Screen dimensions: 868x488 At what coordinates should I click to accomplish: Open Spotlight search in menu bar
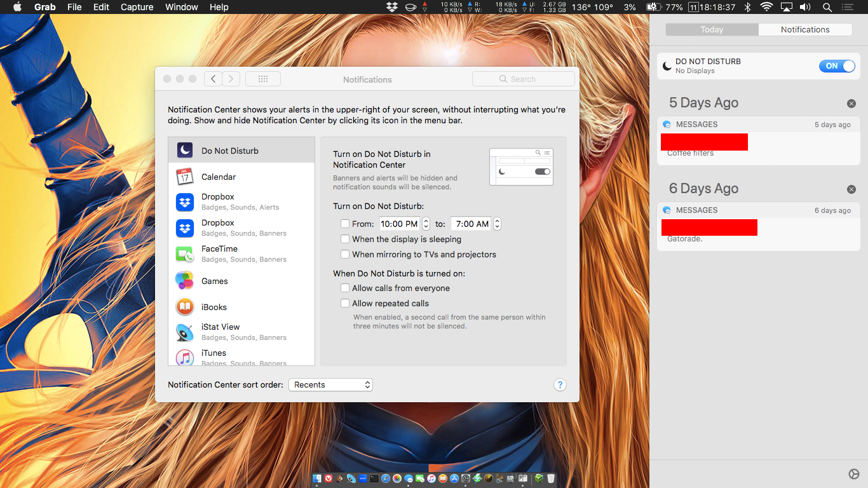click(x=827, y=7)
